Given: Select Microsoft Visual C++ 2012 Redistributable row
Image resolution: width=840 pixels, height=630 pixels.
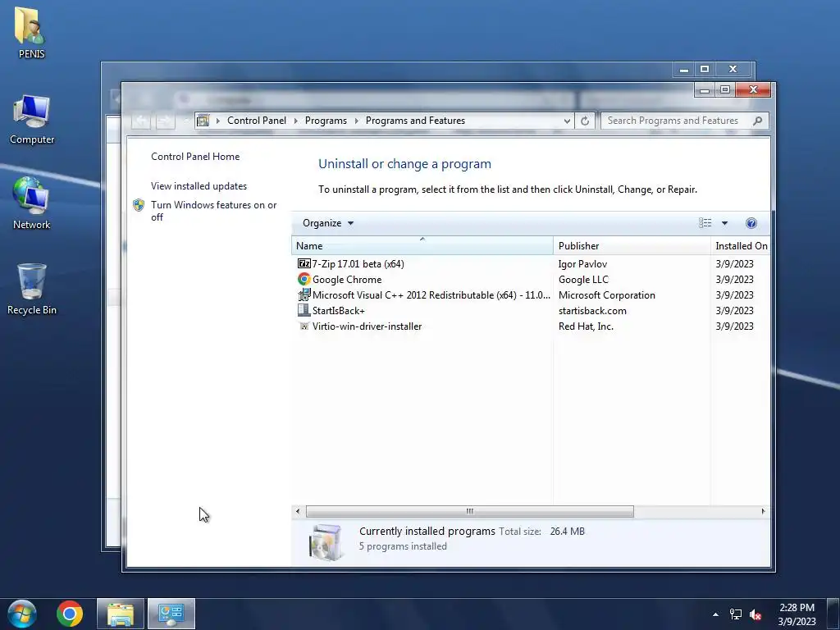Looking at the screenshot, I should [531, 294].
